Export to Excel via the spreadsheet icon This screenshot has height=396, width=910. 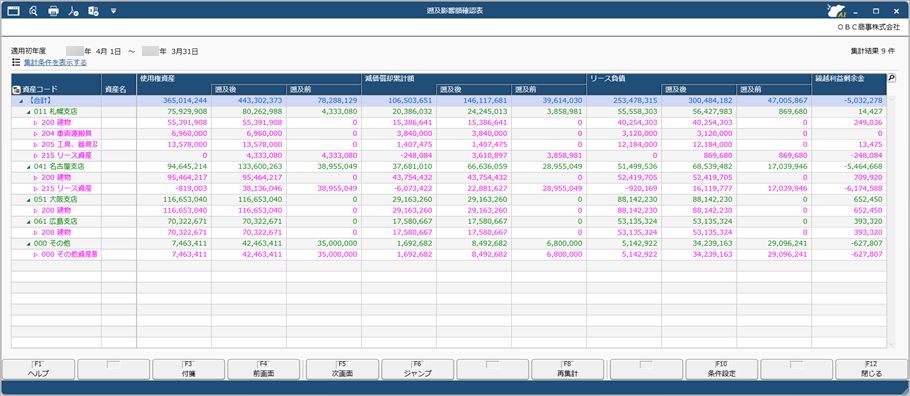[x=93, y=10]
